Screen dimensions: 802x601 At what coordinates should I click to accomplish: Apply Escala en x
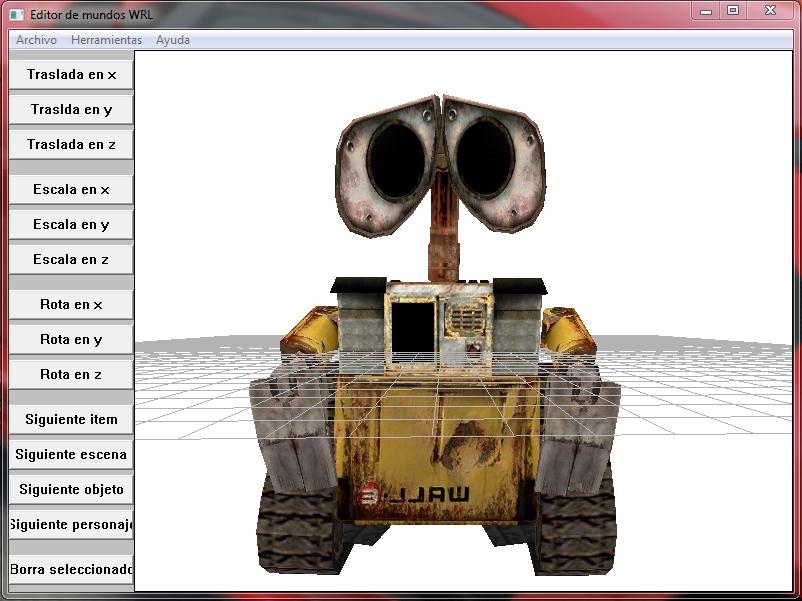pos(72,190)
